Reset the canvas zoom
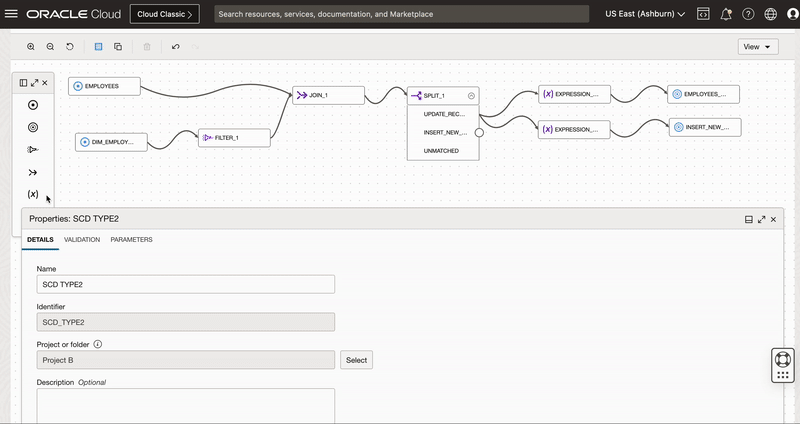The height and width of the screenshot is (424, 800). tap(70, 46)
